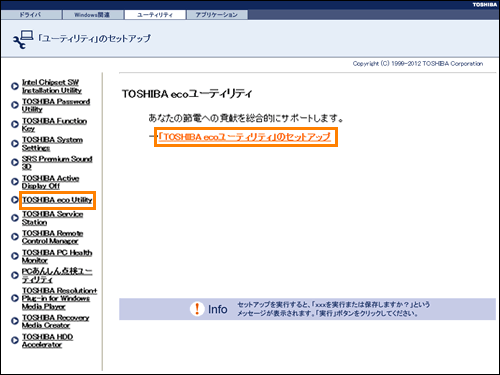The image size is (500, 375).
Task: Open TOSHIBA Active Display Off link
Action: point(51,182)
